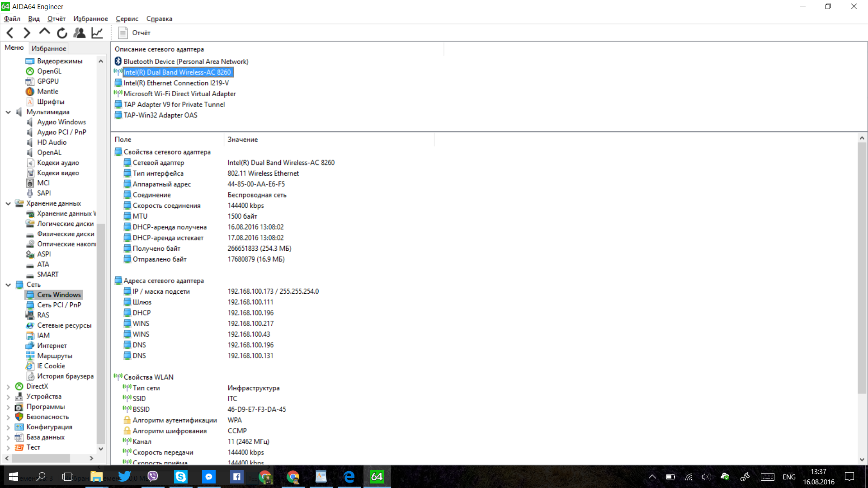The image size is (868, 488).
Task: Open the RAS item
Action: pyautogui.click(x=43, y=315)
